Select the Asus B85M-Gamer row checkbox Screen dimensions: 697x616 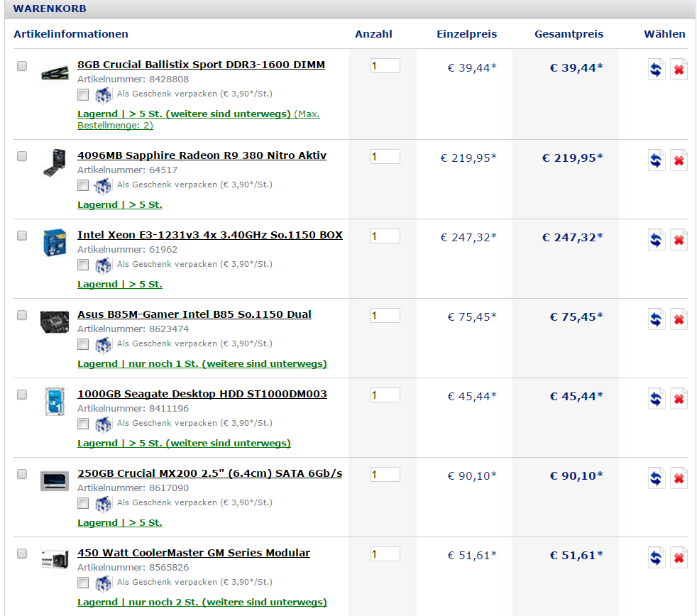(22, 315)
